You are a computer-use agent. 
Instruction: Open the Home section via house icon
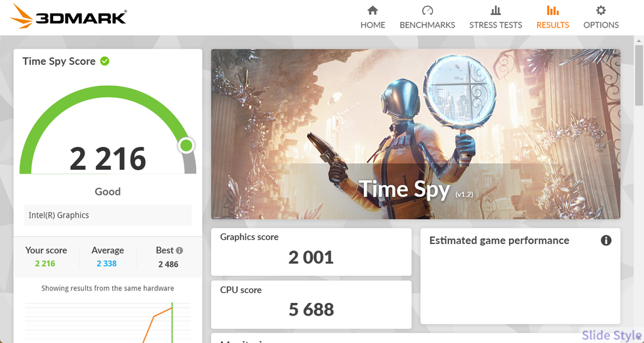(372, 10)
